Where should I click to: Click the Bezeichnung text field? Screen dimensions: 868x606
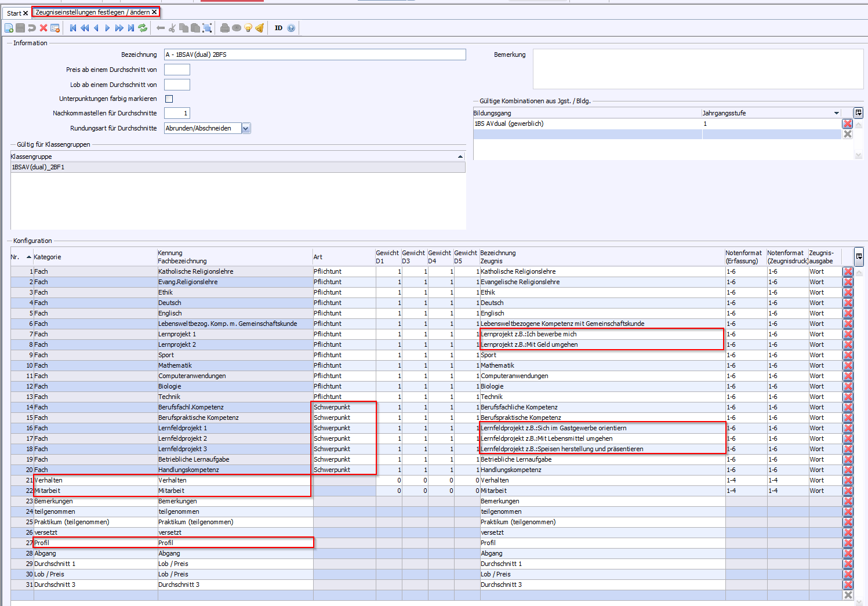point(314,55)
